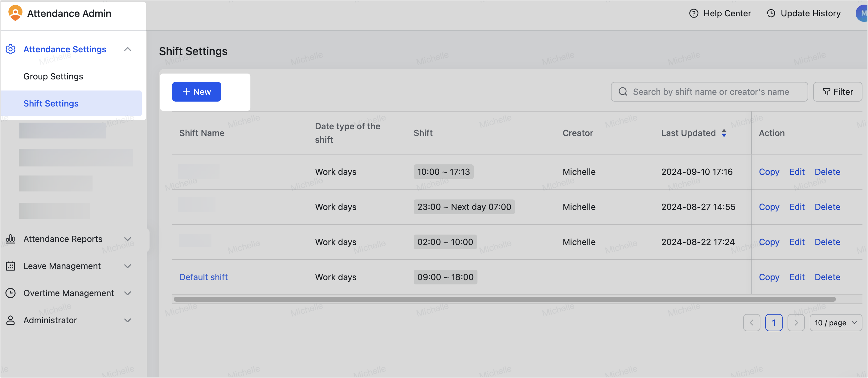Click New to create a shift
Screen dimensions: 868x378
coord(196,91)
